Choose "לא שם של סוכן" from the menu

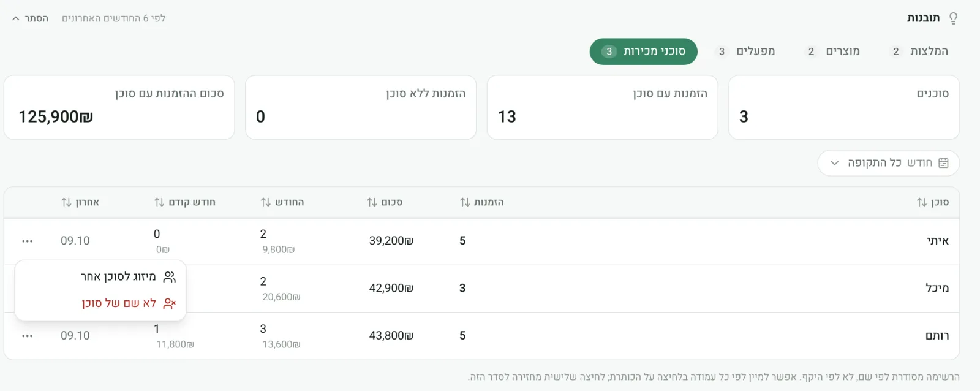coord(100,303)
